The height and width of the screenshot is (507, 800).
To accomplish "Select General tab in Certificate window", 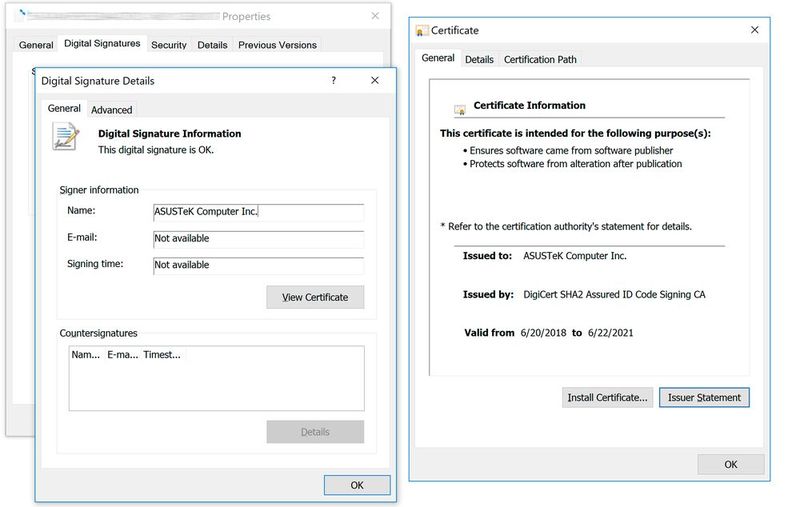I will pos(438,58).
